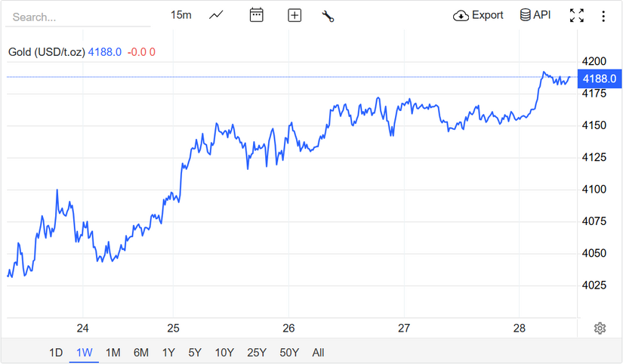Screen dimensions: 623x364
Task: Show All historical data range
Action: (x=318, y=352)
